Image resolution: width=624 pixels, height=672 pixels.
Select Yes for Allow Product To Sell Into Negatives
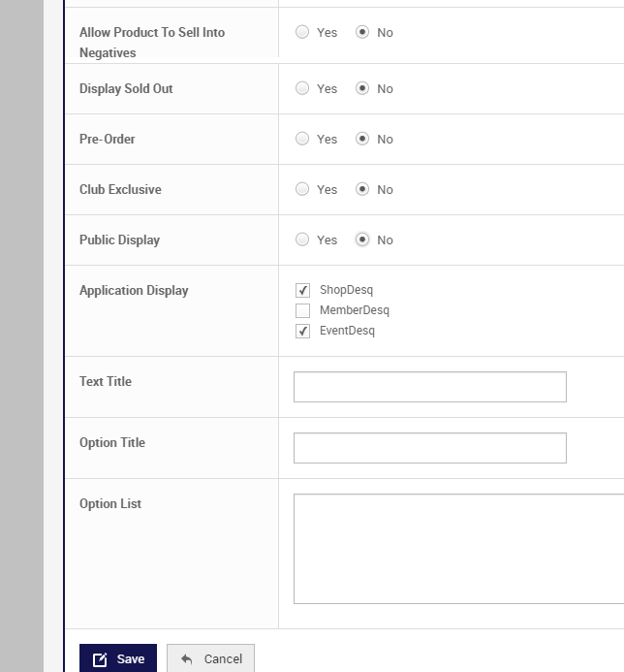coord(302,32)
